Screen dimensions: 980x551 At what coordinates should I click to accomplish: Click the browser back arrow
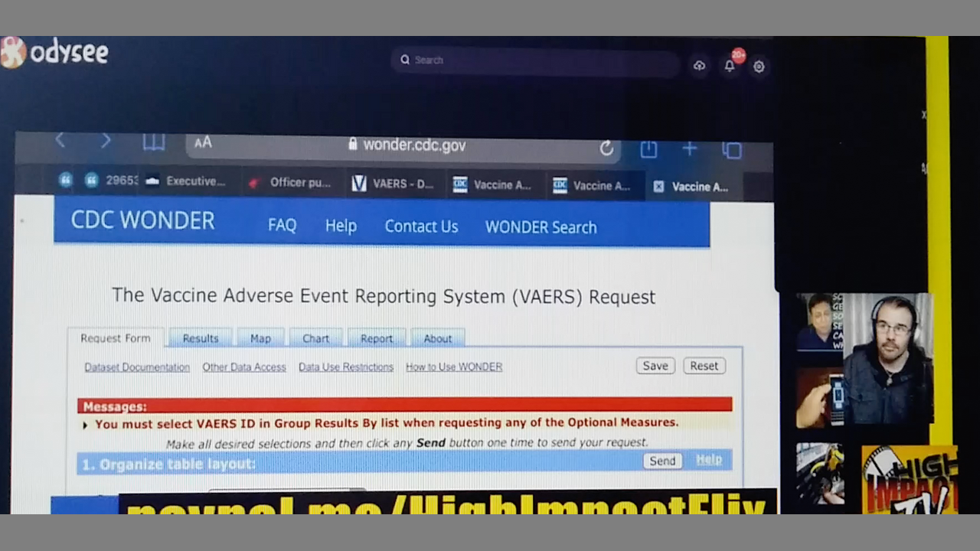60,141
